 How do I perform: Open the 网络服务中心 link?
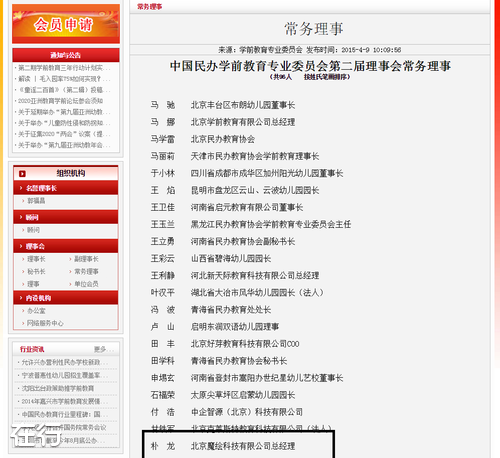tap(45, 323)
